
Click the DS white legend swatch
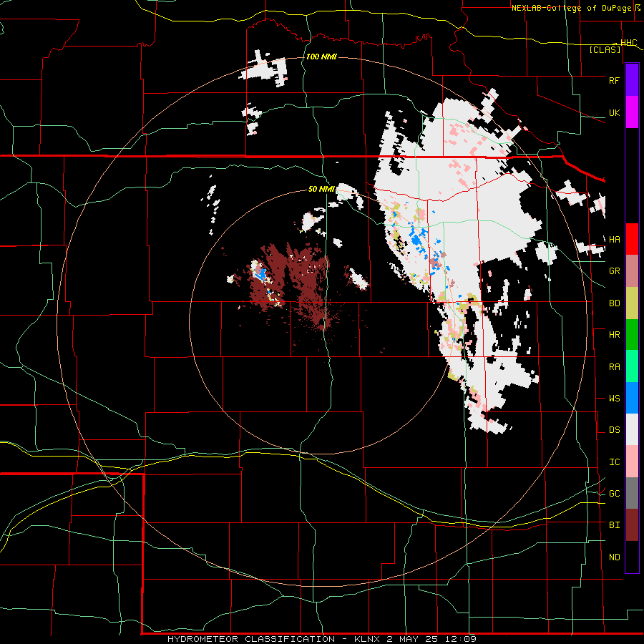tap(632, 429)
